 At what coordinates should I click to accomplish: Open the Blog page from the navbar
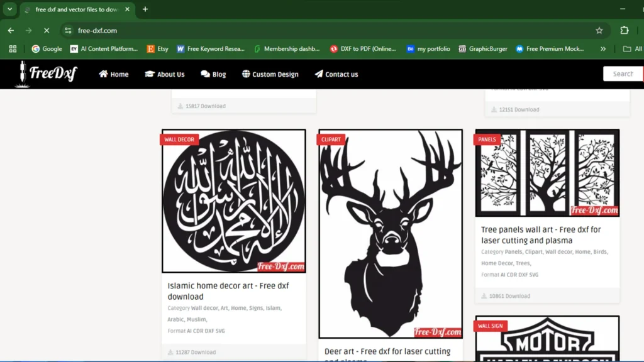coord(213,74)
